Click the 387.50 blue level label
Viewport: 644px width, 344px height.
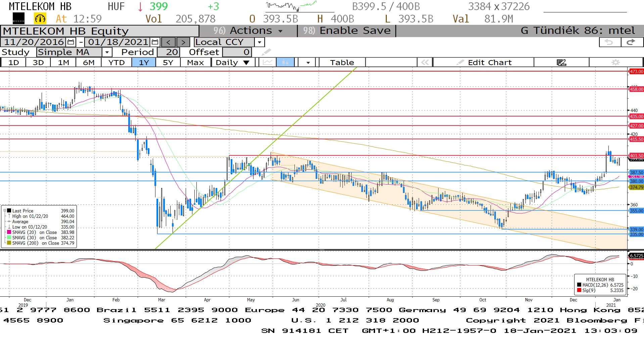(636, 173)
